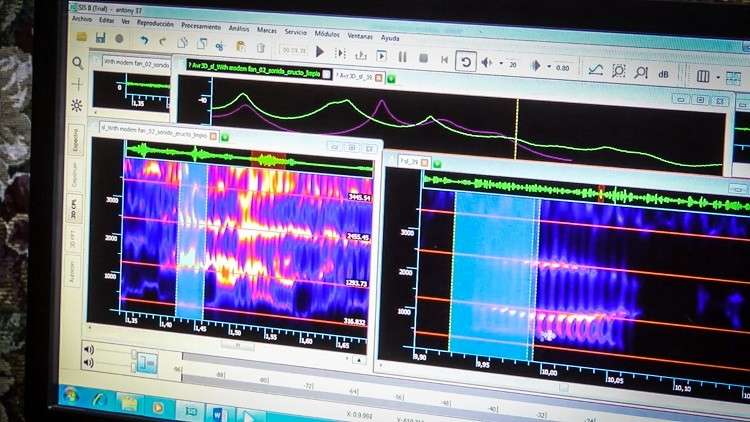Open Word from the Windows taskbar

[x=216, y=412]
